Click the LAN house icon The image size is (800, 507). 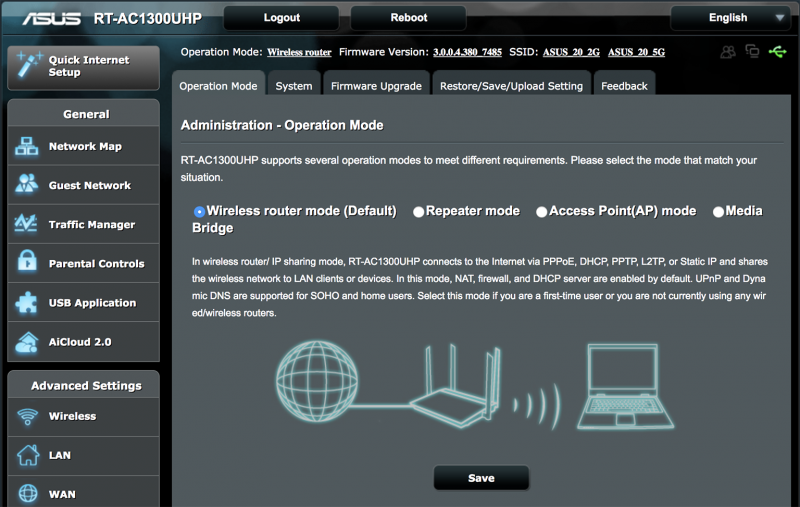coord(28,455)
